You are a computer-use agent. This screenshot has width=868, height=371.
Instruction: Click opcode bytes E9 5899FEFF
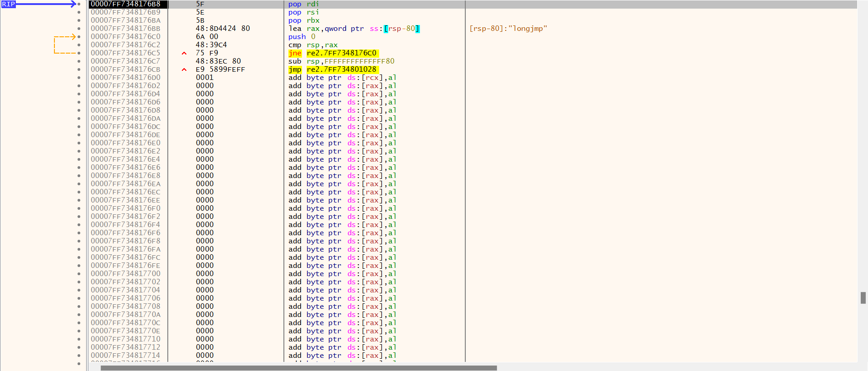coord(220,69)
